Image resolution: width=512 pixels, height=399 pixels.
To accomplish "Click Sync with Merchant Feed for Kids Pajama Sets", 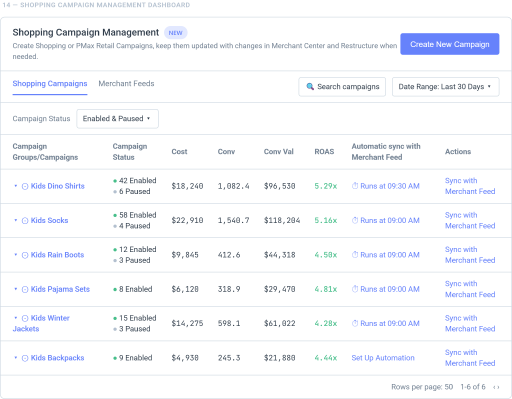I will (470, 289).
